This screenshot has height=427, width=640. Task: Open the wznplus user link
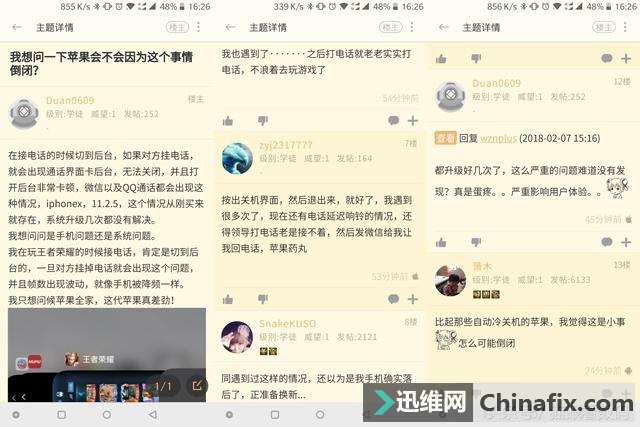[498, 138]
